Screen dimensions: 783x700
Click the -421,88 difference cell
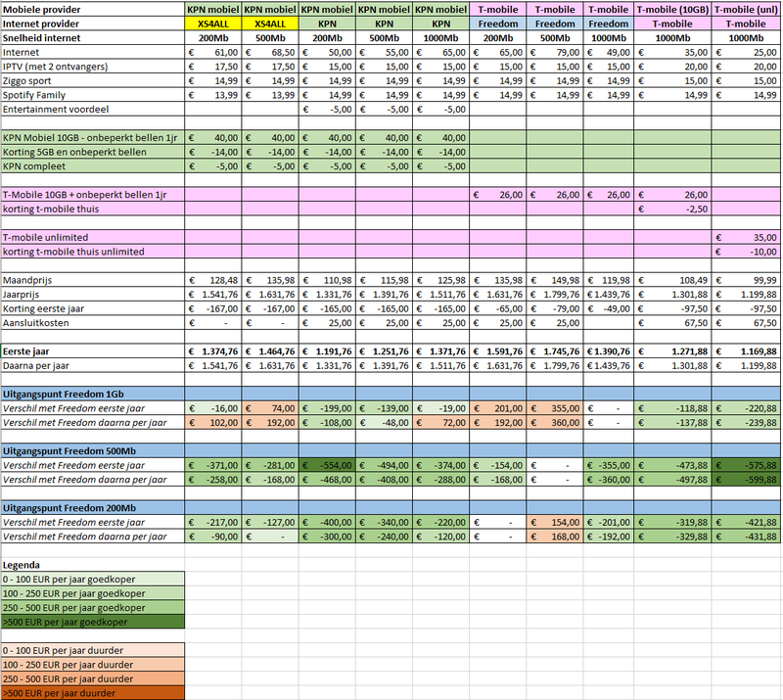[746, 522]
